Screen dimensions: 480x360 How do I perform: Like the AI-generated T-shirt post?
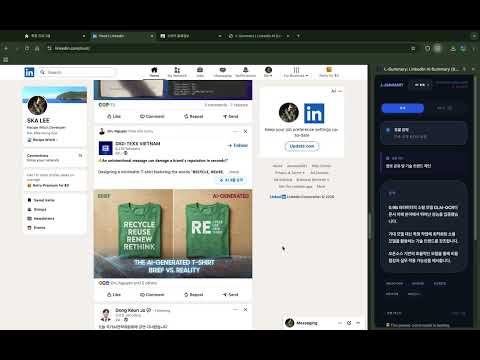point(114,295)
